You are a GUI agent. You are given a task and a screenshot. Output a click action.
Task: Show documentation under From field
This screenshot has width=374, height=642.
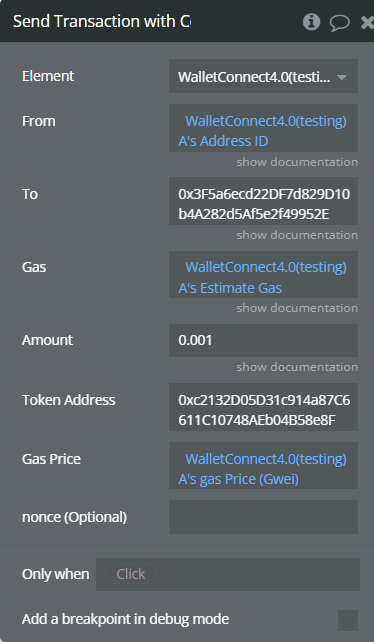[x=297, y=162]
